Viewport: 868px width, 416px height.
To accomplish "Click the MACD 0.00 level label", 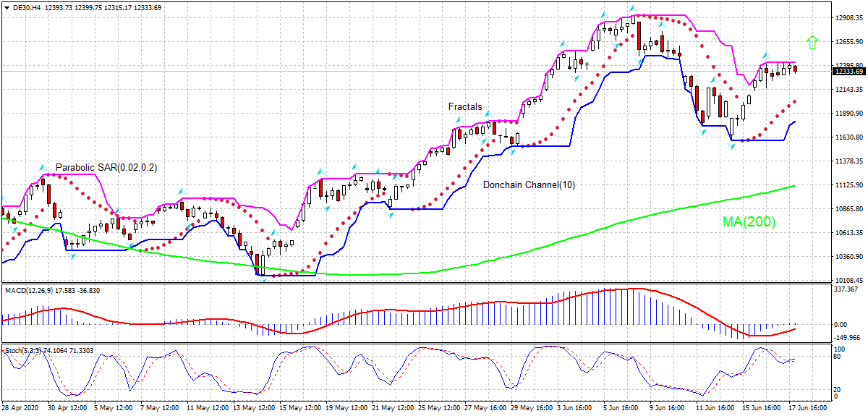I will (x=842, y=324).
